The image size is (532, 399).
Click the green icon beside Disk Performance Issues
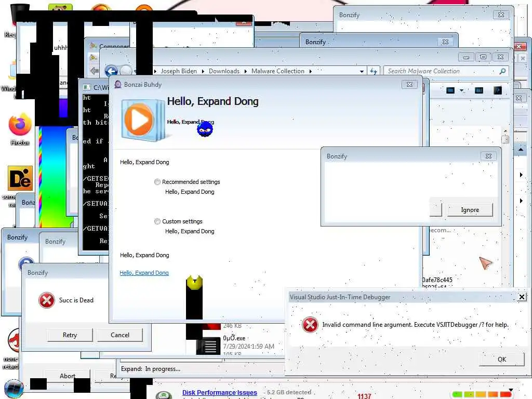164,395
